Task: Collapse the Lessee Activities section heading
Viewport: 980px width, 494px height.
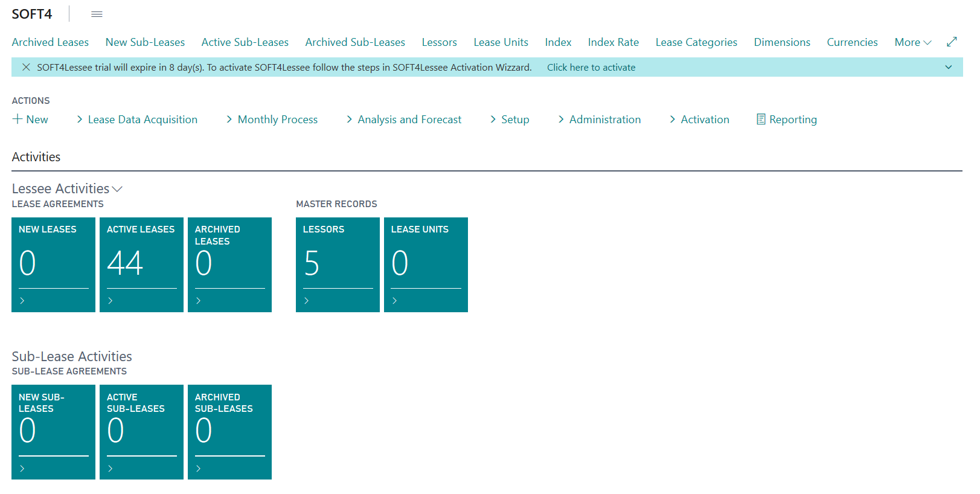Action: [67, 188]
